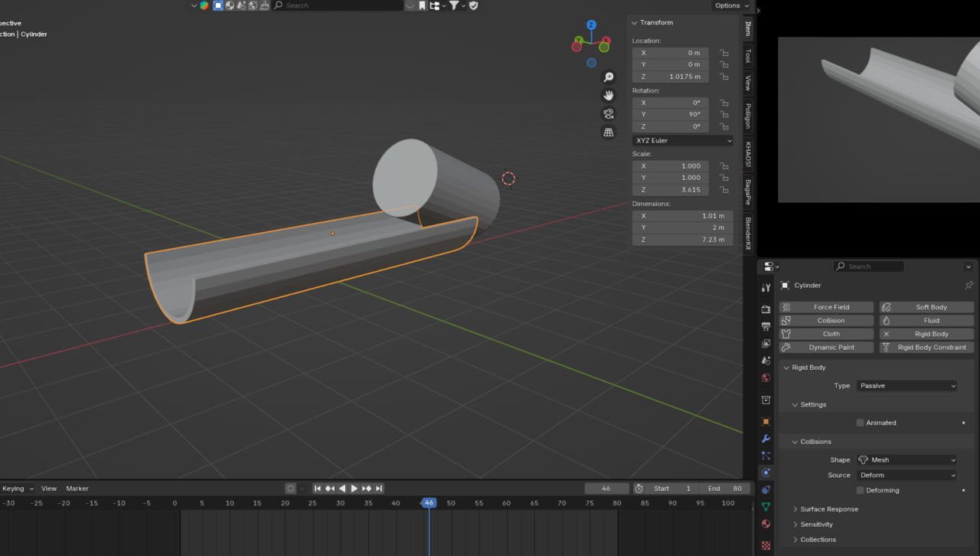980x556 pixels.
Task: Open the XYZ Euler rotation mode dropdown
Action: pyautogui.click(x=683, y=141)
